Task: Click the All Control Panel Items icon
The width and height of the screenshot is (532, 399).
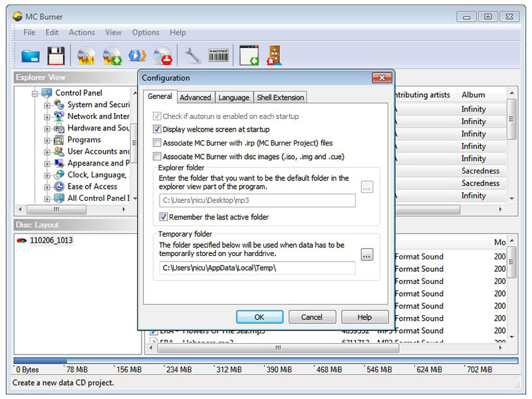Action: (x=59, y=198)
